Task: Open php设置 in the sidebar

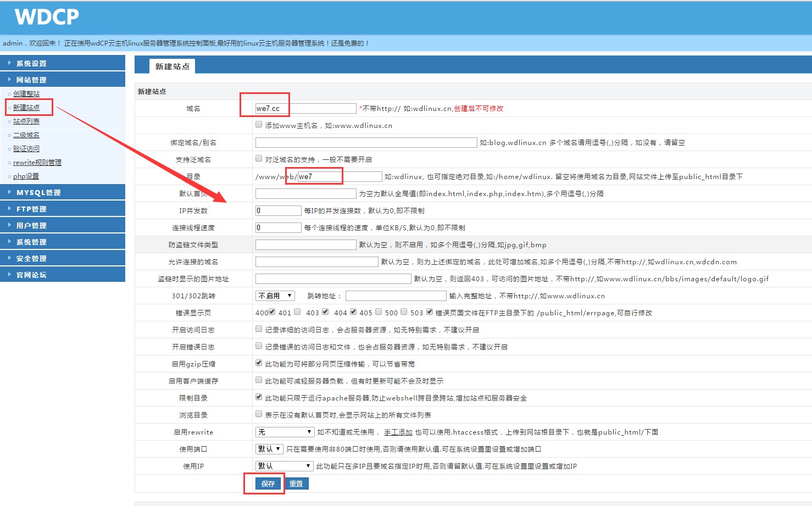Action: (x=26, y=176)
